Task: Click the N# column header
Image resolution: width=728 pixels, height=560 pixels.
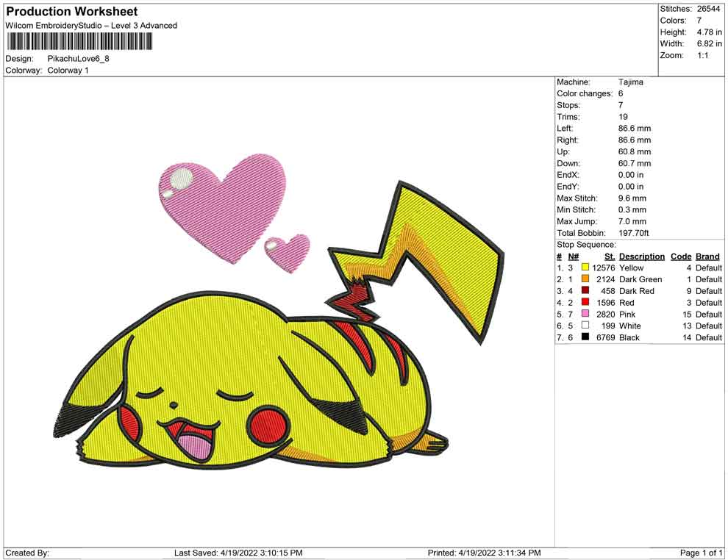Action: (574, 256)
